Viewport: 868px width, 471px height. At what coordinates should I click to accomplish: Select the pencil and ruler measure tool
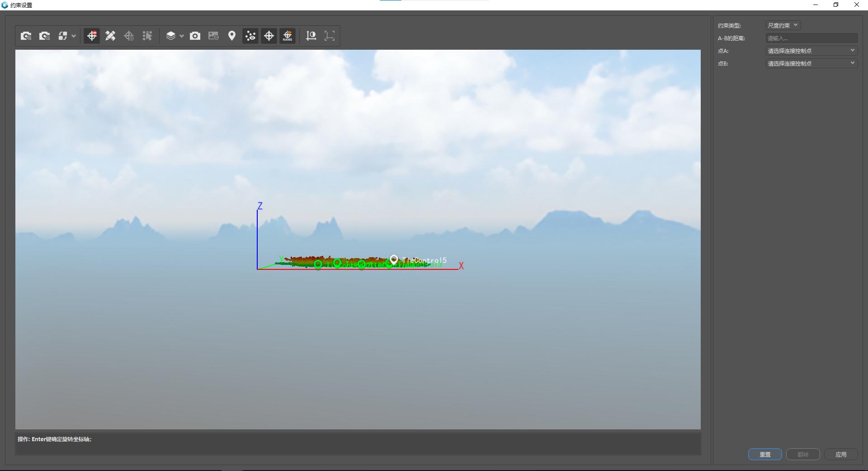pos(110,36)
